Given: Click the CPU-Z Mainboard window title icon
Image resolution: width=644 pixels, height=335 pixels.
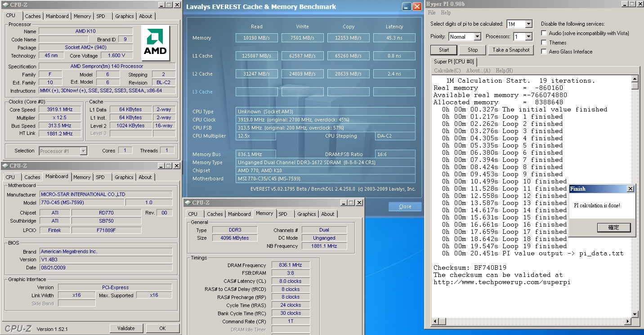Looking at the screenshot, I should (5, 165).
